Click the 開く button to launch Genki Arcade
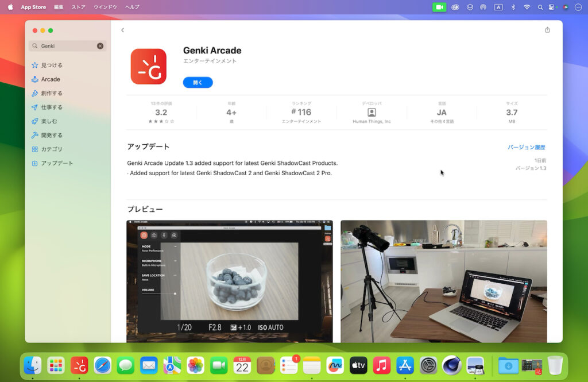 tap(198, 82)
